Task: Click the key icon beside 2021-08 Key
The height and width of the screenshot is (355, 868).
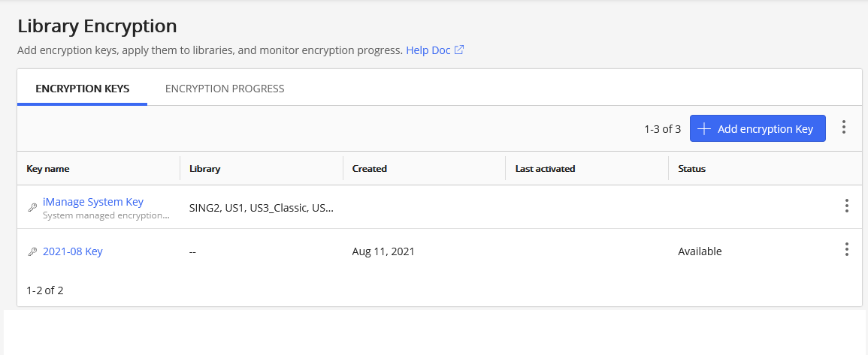Action: tap(32, 252)
